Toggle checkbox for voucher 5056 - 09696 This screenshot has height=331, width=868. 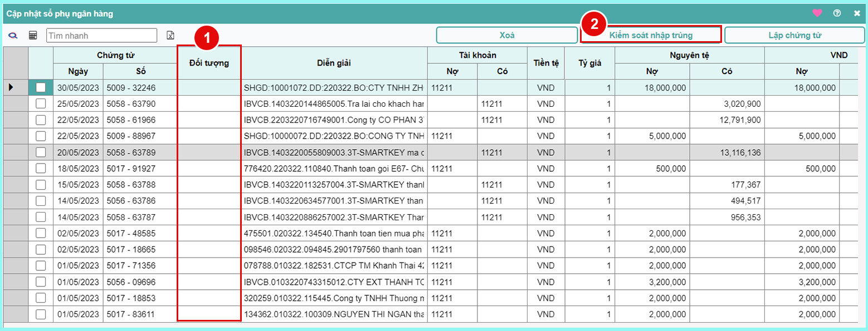coord(41,282)
